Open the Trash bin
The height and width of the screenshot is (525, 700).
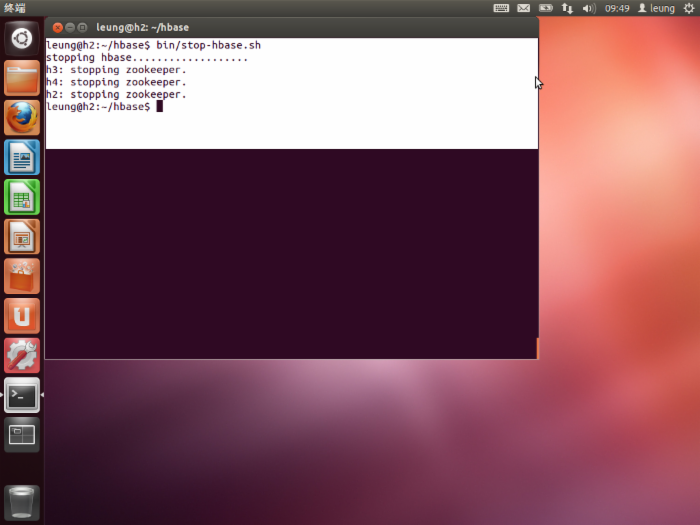pos(21,503)
